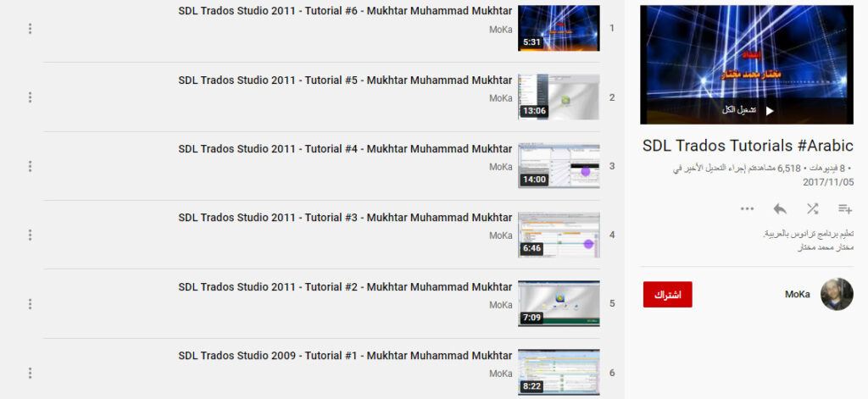The width and height of the screenshot is (868, 399).
Task: Click MoKa channel under Tutorial #1 title
Action: [x=500, y=374]
